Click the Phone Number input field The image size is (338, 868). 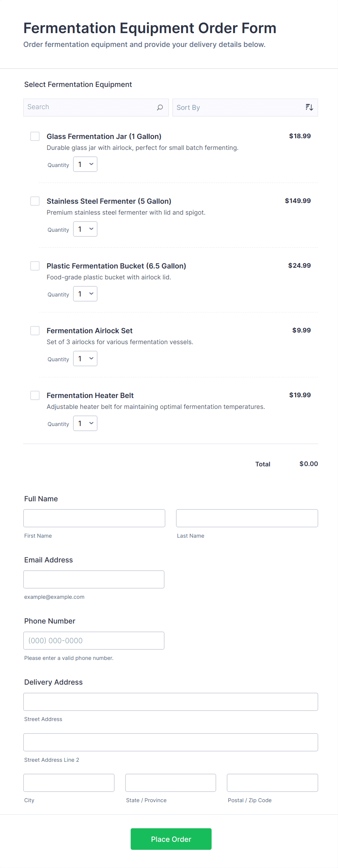click(94, 640)
